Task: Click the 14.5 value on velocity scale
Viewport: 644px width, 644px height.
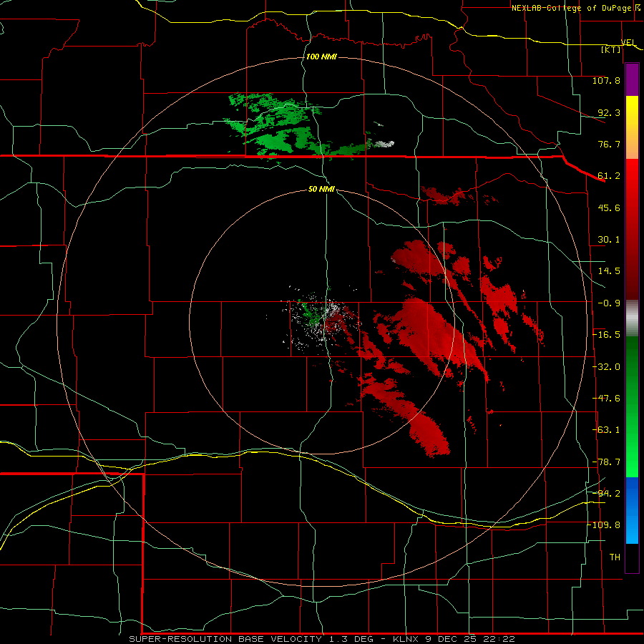Action: coord(609,271)
